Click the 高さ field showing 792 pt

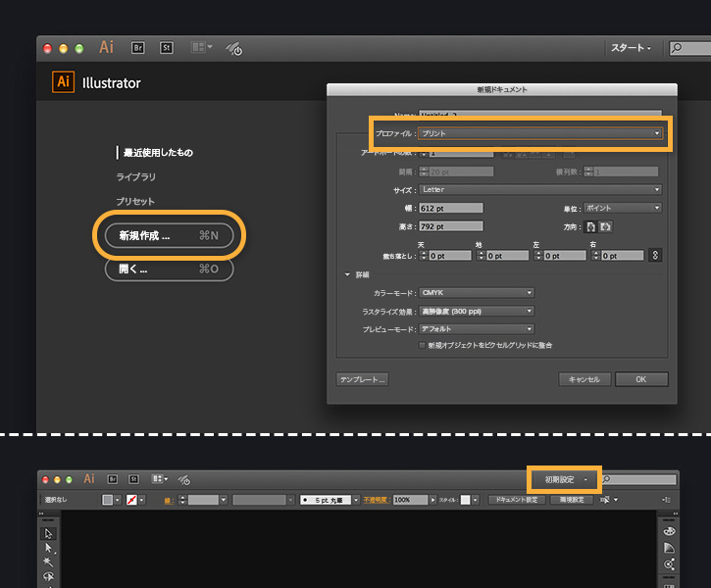click(451, 226)
